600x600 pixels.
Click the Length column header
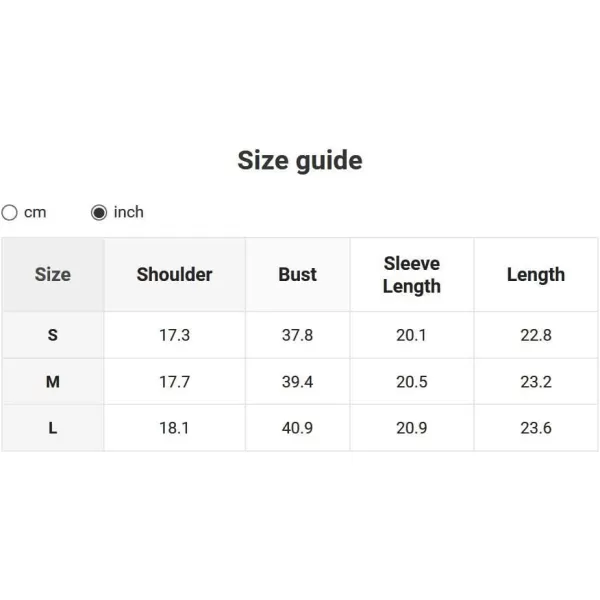(536, 274)
